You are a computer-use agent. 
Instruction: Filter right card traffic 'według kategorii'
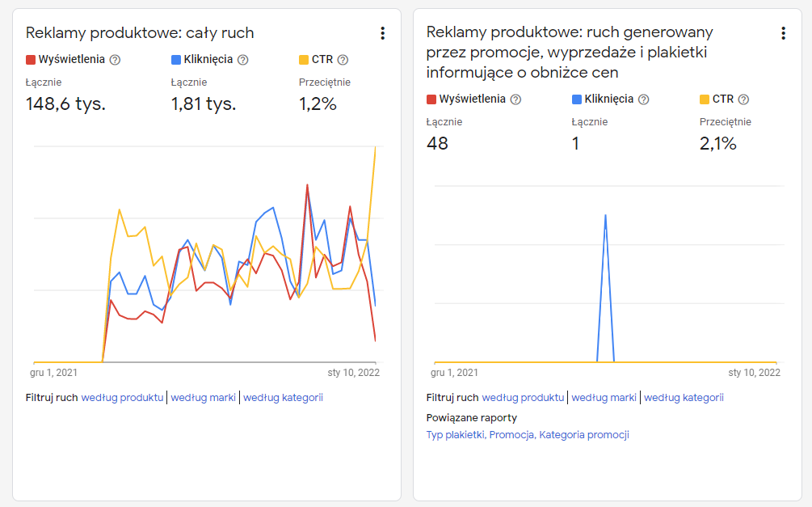[684, 398]
